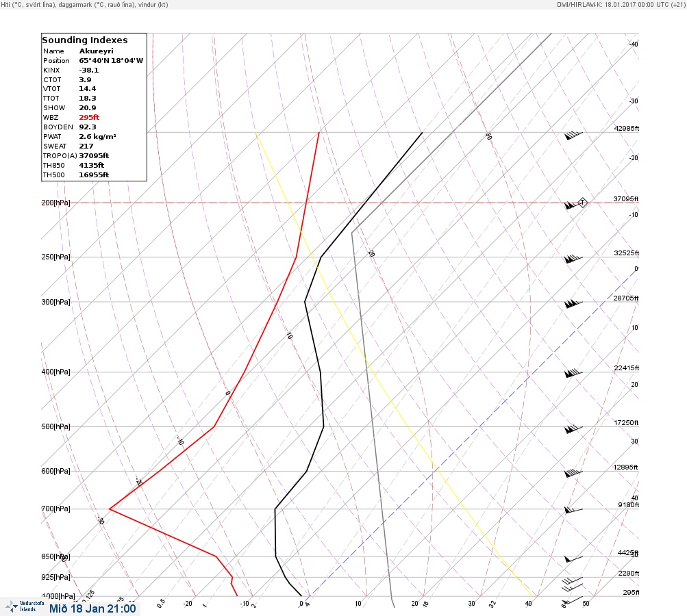
Task: Click the Sounding Indexes heading
Action: coord(85,40)
